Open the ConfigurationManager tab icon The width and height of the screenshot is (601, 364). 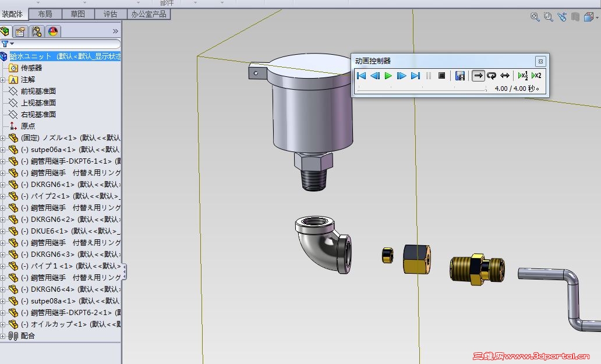(37, 31)
